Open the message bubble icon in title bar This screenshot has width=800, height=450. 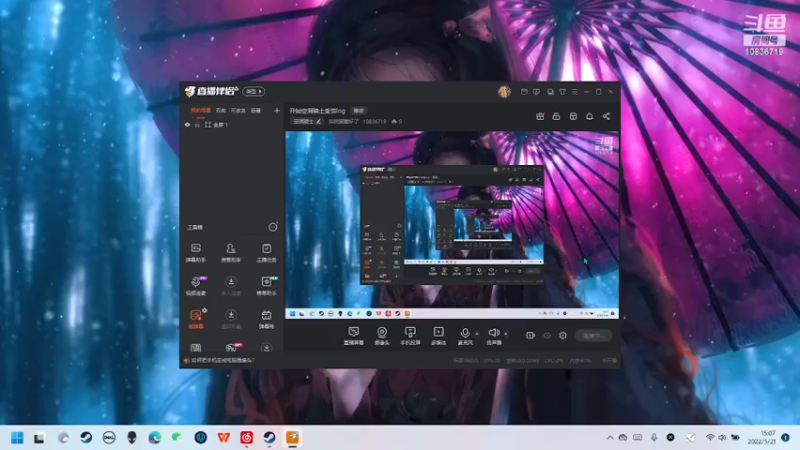click(x=550, y=92)
